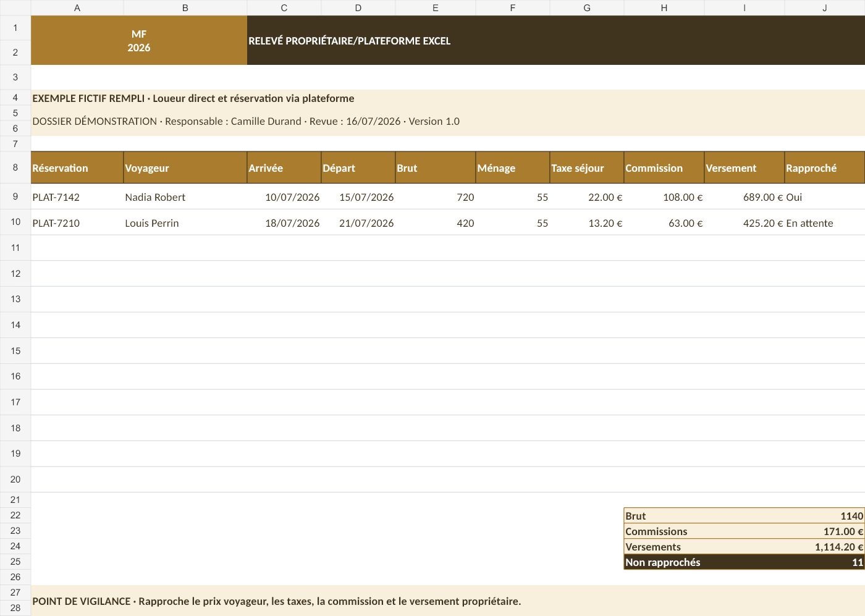Select Rapproché value En attente
This screenshot has height=616, width=865.
coord(825,223)
